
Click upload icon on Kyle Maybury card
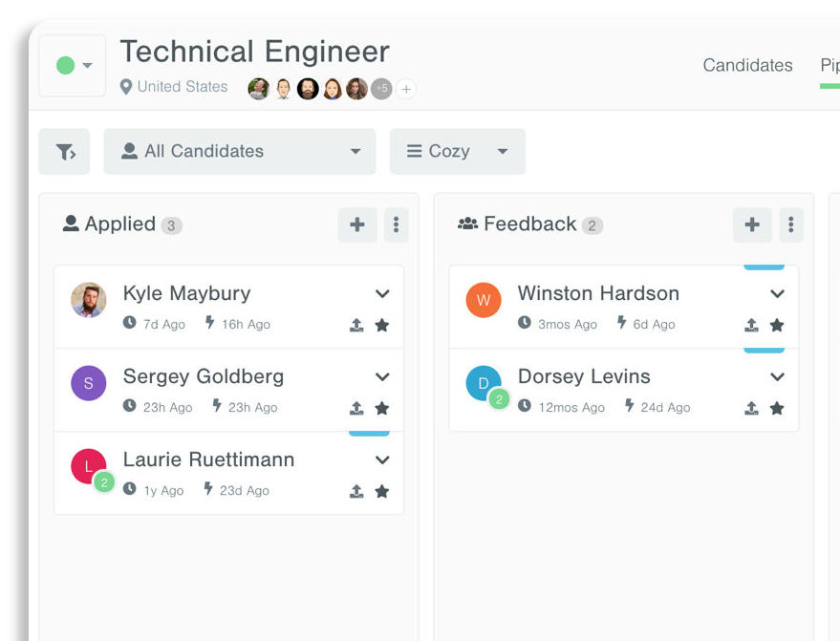356,326
